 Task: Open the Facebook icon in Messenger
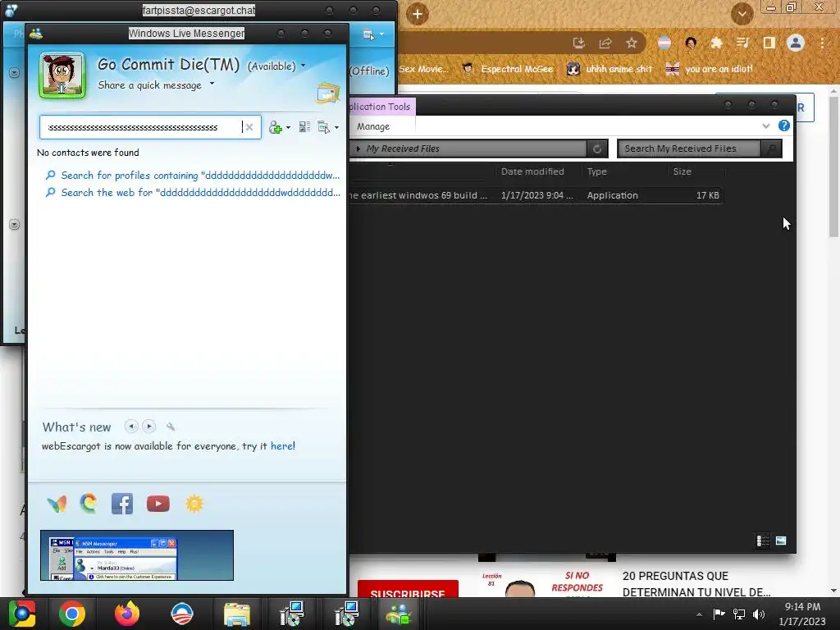[x=122, y=504]
